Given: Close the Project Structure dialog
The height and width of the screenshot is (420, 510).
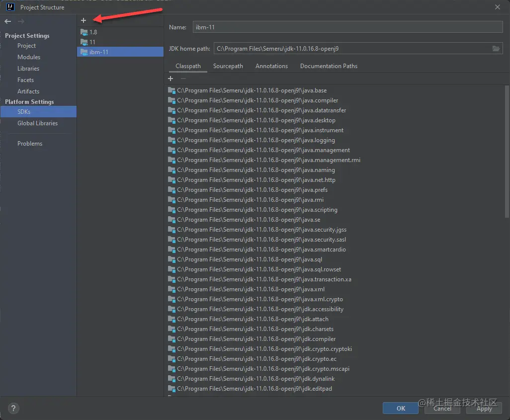Looking at the screenshot, I should pyautogui.click(x=497, y=7).
